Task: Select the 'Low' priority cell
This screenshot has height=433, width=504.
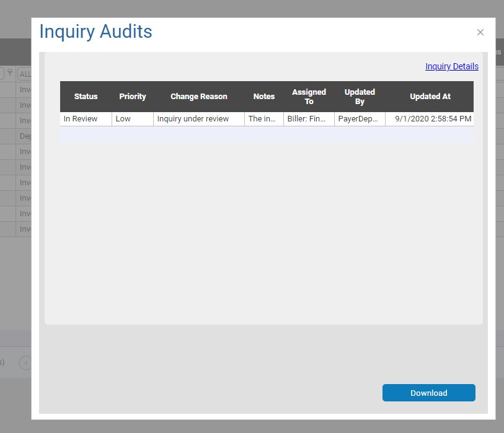Action: point(133,119)
